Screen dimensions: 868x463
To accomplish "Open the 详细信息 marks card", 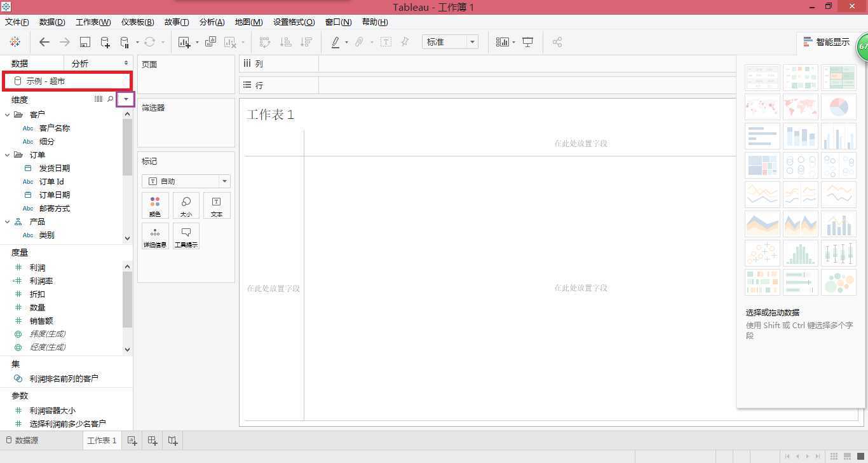I will (x=155, y=236).
